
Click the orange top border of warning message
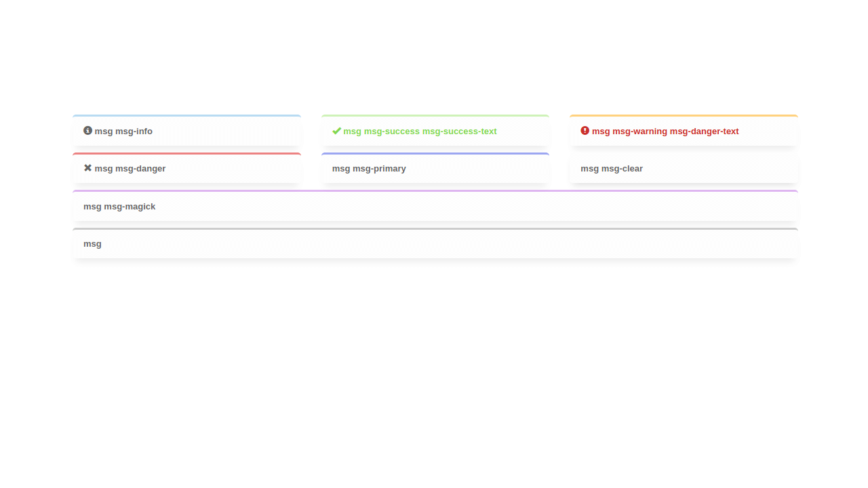[684, 116]
